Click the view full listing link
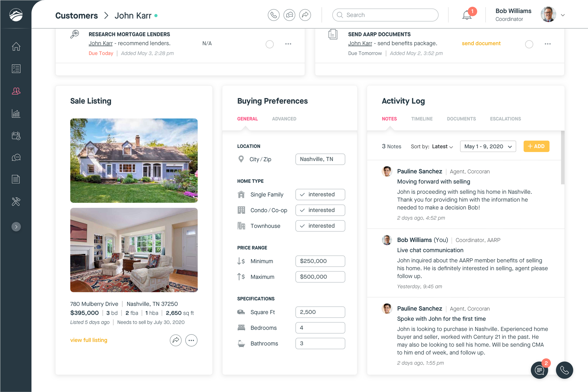 click(x=89, y=340)
